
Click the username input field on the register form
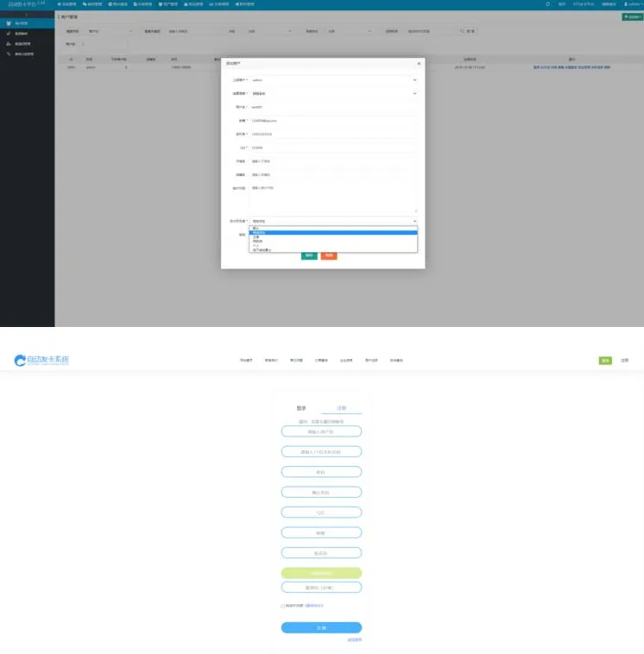321,431
